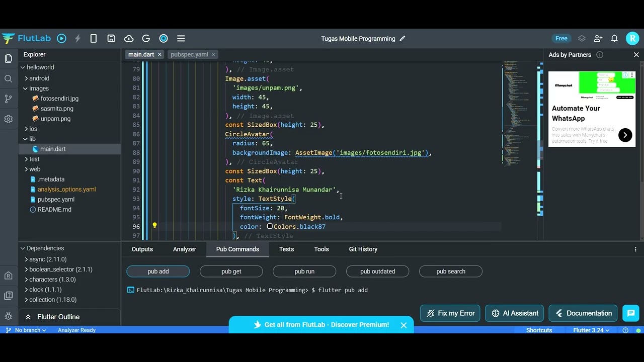Open the layers icon next to Free badge

coord(582,38)
